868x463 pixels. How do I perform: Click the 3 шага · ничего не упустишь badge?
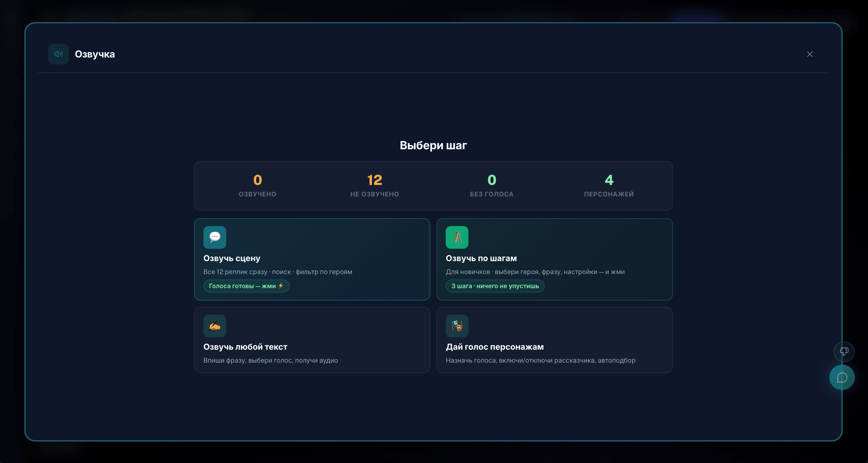coord(495,286)
